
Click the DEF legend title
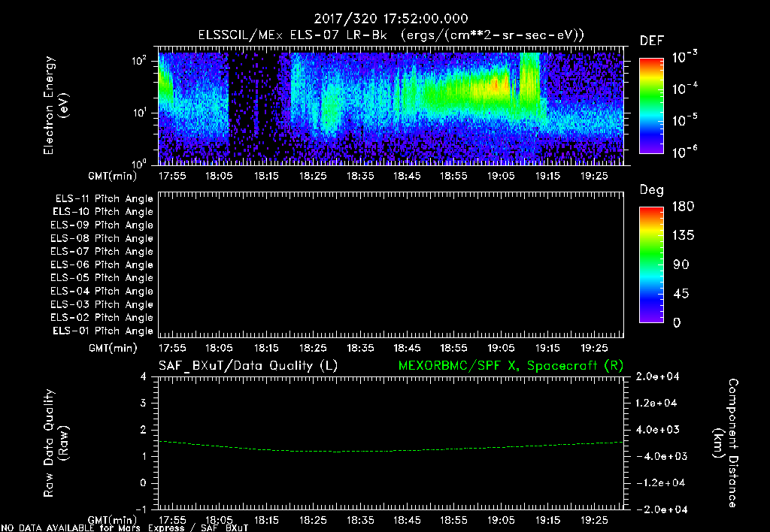point(652,41)
